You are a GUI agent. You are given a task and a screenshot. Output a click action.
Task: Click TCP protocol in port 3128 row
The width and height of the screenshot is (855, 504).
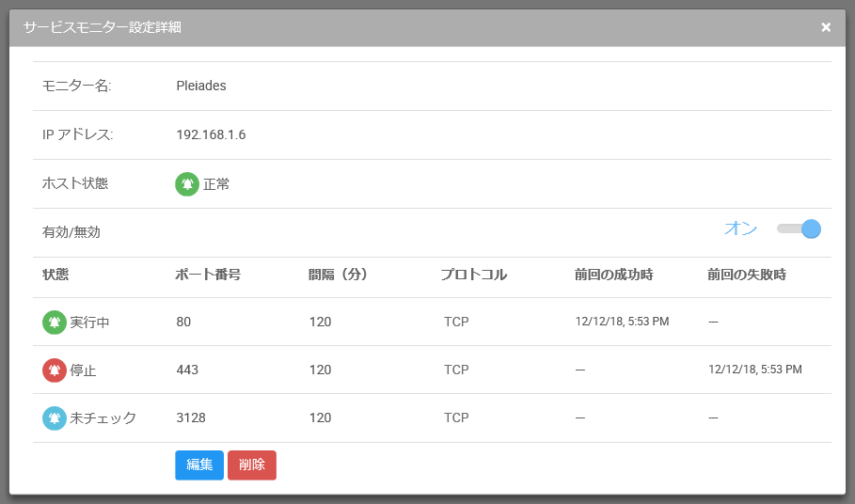456,417
